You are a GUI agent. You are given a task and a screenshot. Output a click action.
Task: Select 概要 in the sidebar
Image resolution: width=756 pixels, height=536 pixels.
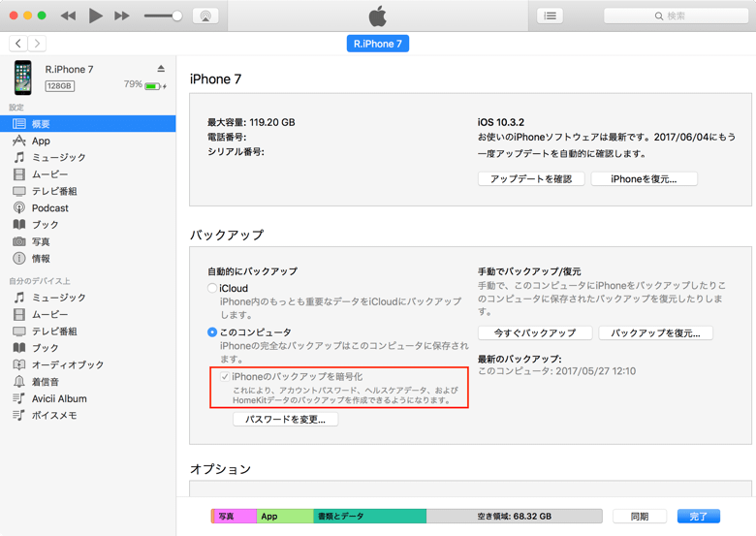click(x=88, y=124)
